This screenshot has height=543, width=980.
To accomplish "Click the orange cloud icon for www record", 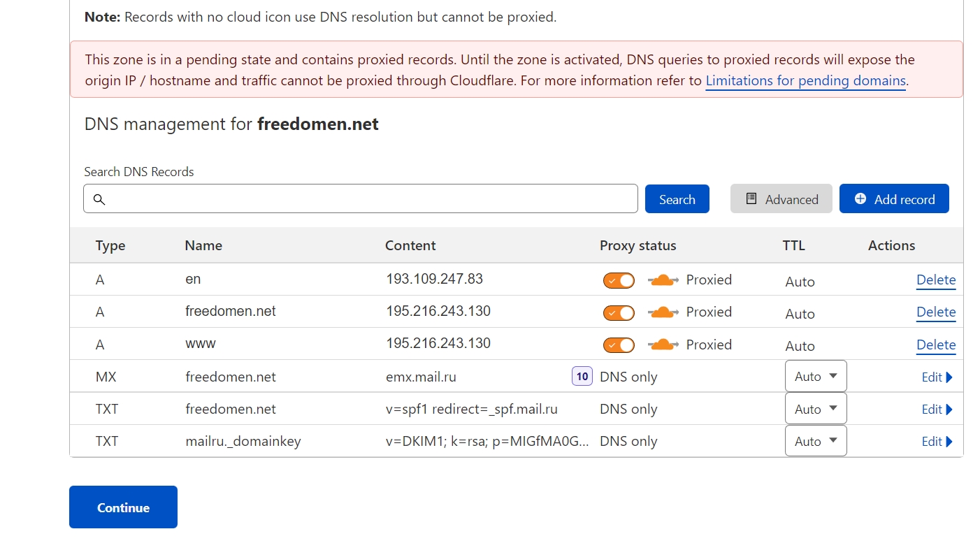I will [x=663, y=345].
